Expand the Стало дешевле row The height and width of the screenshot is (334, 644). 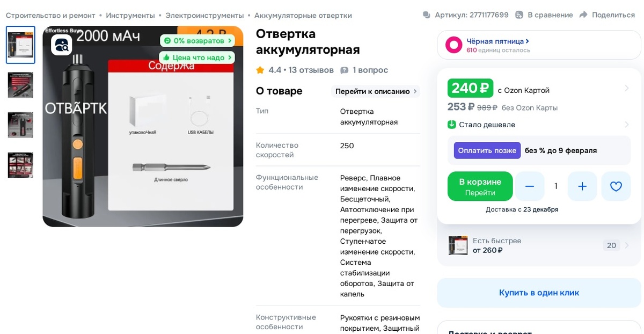pyautogui.click(x=539, y=125)
